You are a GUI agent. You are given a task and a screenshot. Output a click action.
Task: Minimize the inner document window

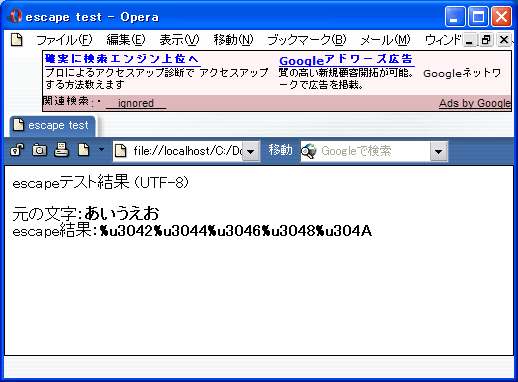469,40
